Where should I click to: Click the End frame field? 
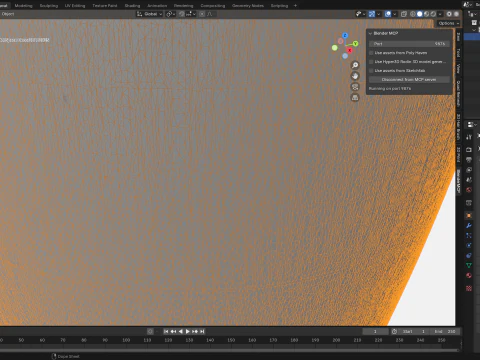tap(445, 331)
